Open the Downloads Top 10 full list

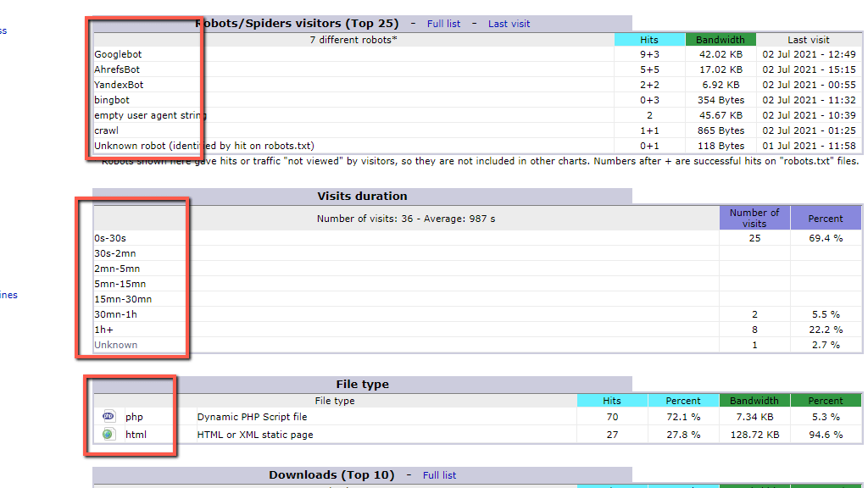[439, 475]
